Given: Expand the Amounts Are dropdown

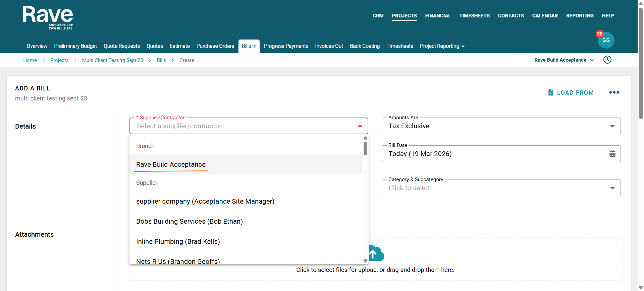Looking at the screenshot, I should (501, 126).
